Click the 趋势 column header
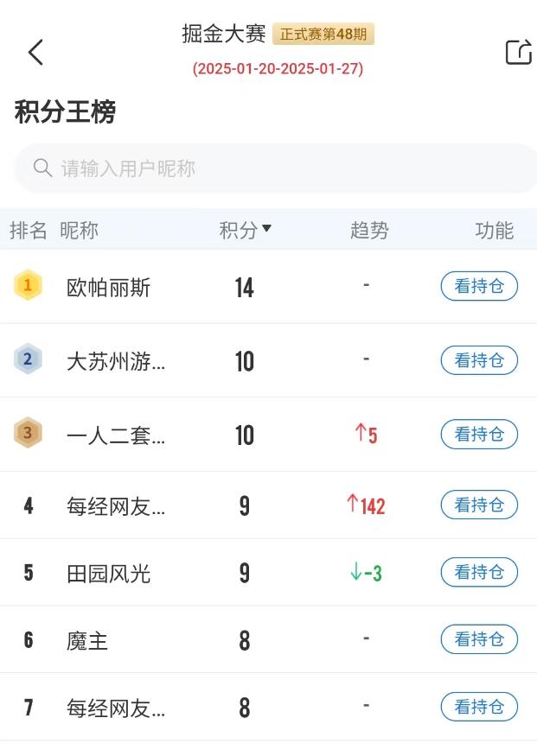The width and height of the screenshot is (537, 756). (370, 231)
